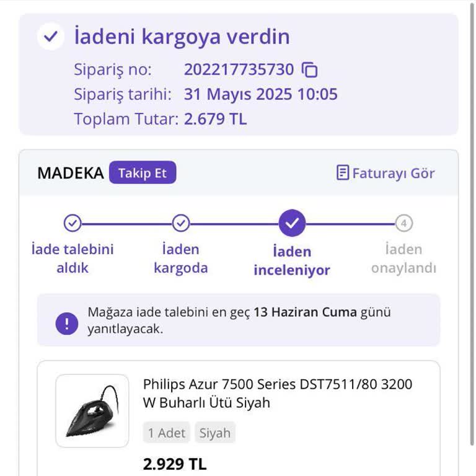Click the checkmark icon beside "İadeni kargoya verdin"
This screenshot has height=476, width=476.
50,37
